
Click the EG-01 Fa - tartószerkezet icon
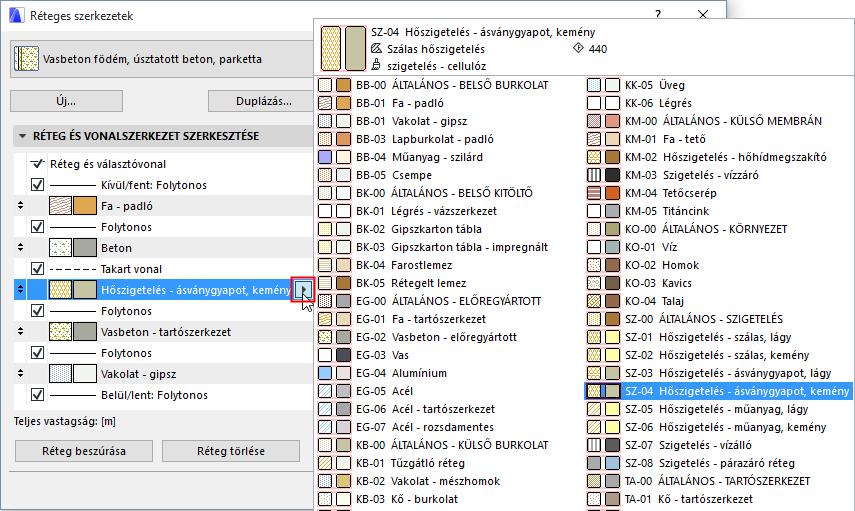334,319
